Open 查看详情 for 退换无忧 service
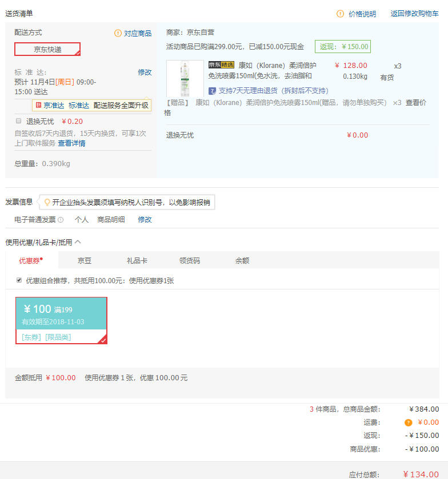 pyautogui.click(x=71, y=143)
